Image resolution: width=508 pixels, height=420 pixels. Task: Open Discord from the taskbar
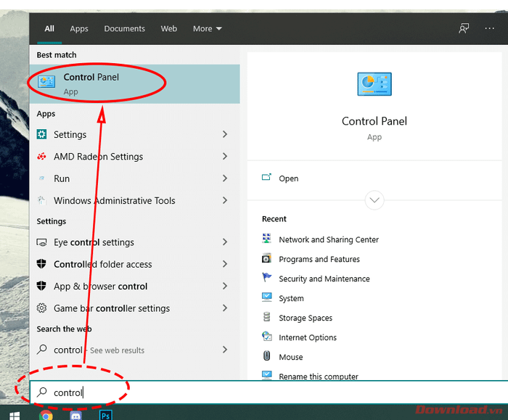click(x=75, y=415)
